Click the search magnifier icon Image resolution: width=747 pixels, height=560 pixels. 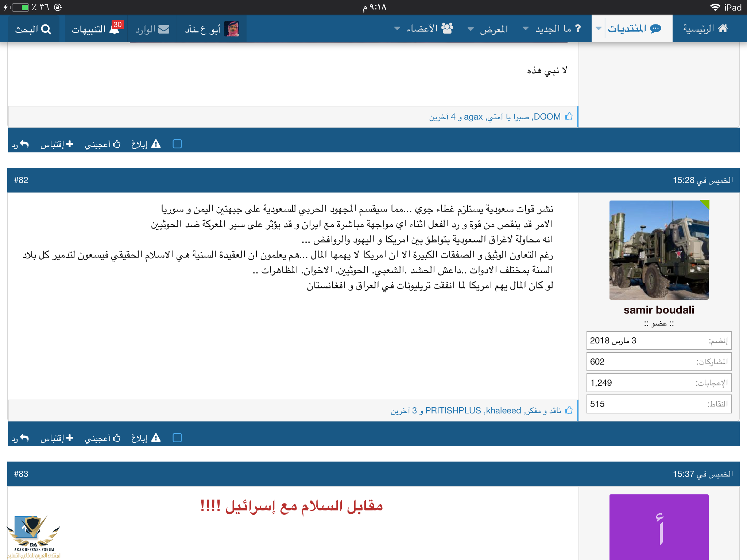coord(46,29)
